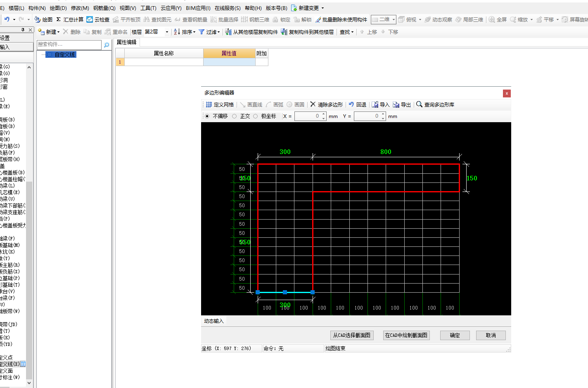Open the 新建变更 dropdown

(x=323, y=8)
